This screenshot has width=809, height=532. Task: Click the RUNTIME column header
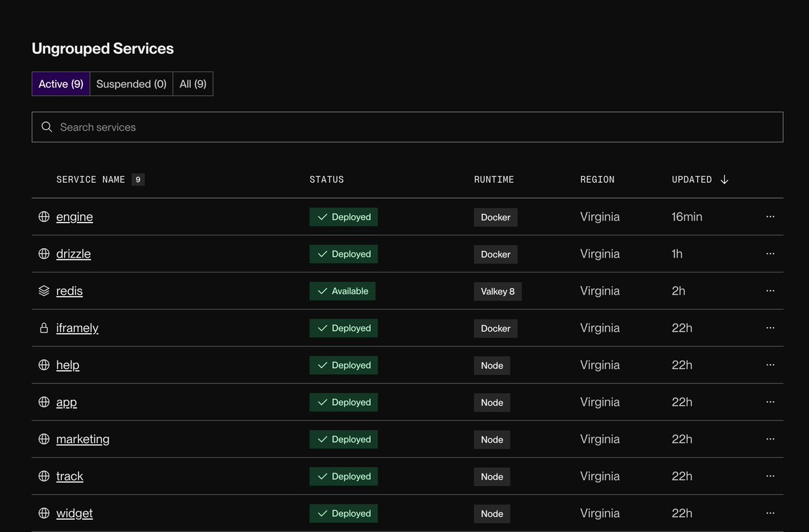click(x=494, y=179)
